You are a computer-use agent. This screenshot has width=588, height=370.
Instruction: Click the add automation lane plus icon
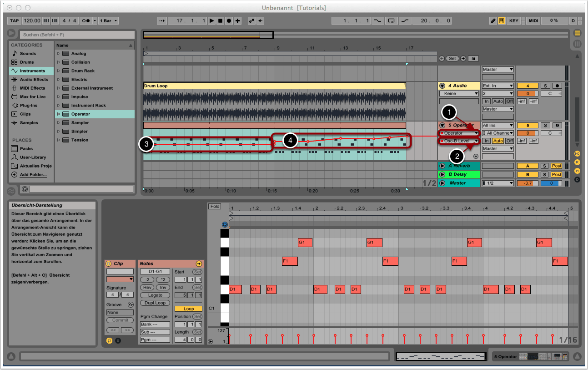click(476, 156)
